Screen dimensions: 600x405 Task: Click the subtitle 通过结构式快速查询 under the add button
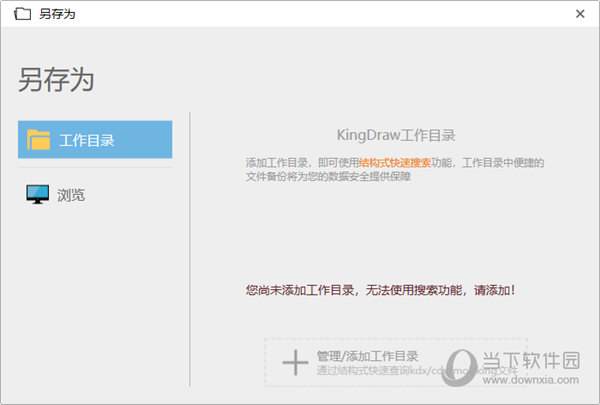pos(417,371)
